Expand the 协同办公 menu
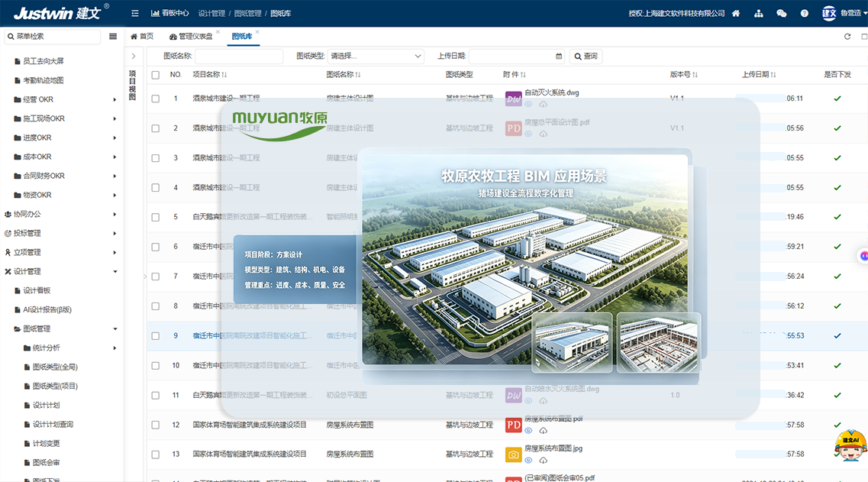This screenshot has height=482, width=868. click(x=115, y=214)
